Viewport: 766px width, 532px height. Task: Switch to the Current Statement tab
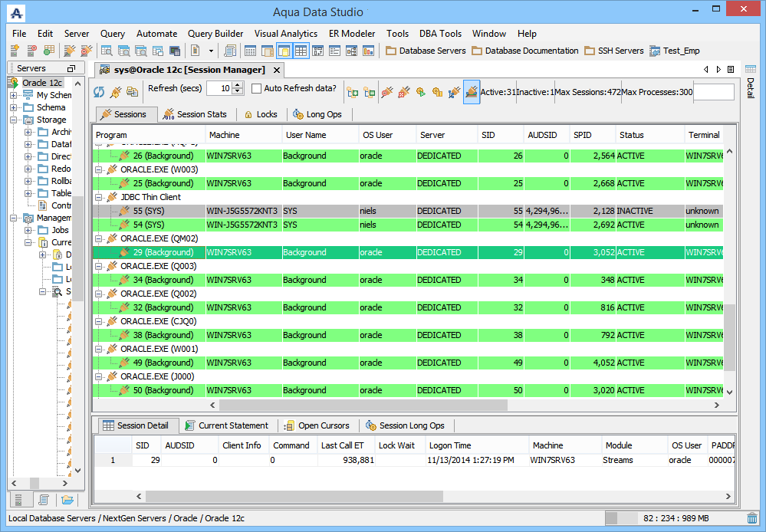(x=225, y=425)
